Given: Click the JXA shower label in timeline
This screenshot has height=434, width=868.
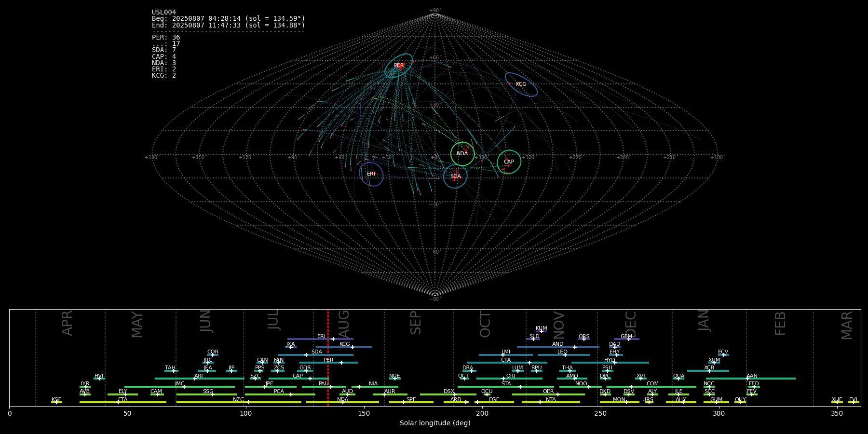Looking at the screenshot, I should [x=290, y=344].
